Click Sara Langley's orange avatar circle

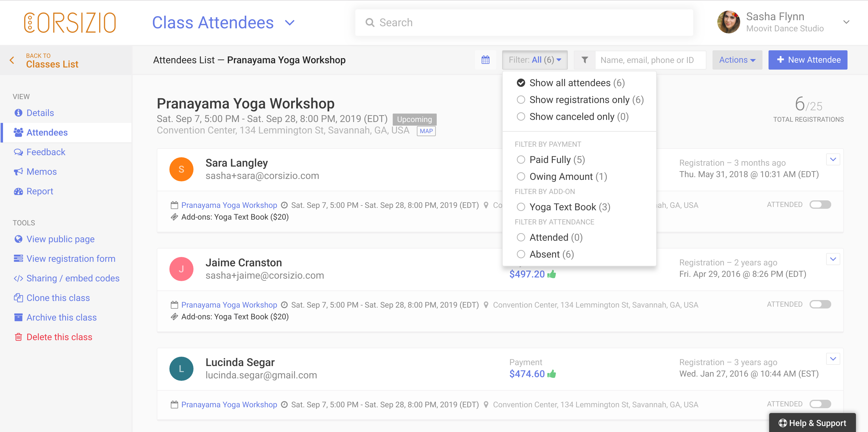(181, 169)
